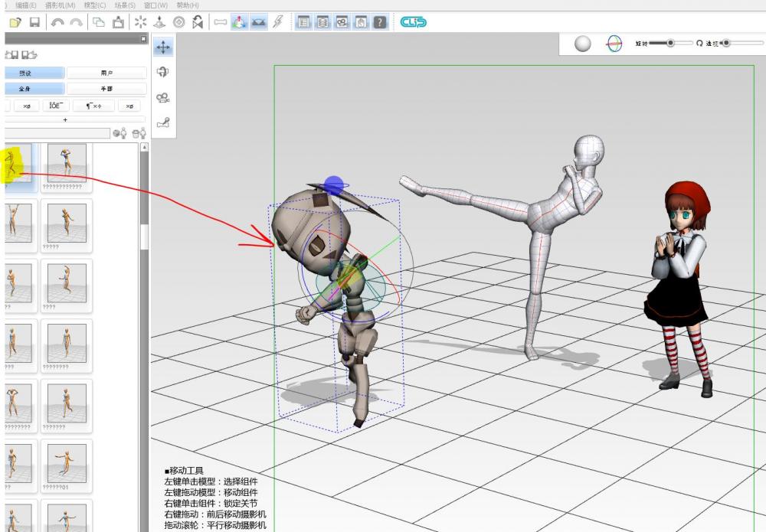Viewport: 766px width, 532px height.
Task: Click the pose search input field
Action: [x=57, y=132]
